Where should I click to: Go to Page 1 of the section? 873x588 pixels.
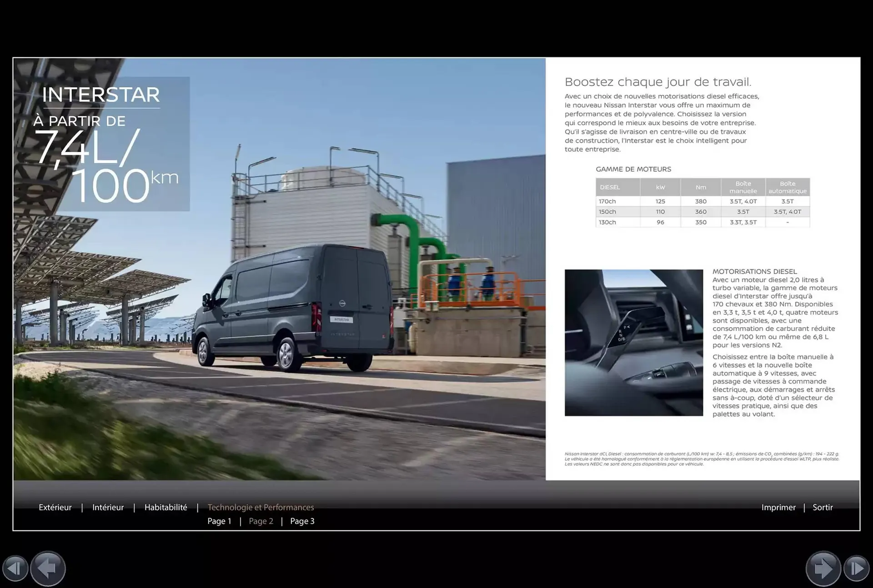pos(219,521)
